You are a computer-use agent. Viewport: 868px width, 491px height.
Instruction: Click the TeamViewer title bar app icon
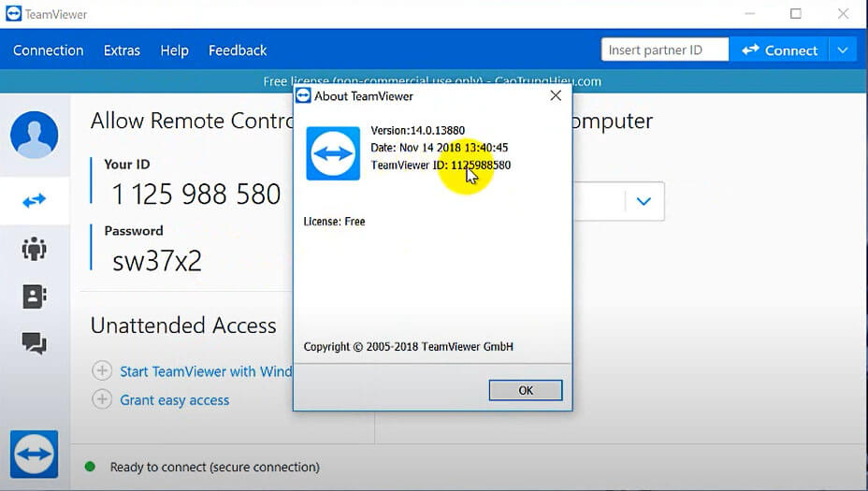(x=13, y=14)
